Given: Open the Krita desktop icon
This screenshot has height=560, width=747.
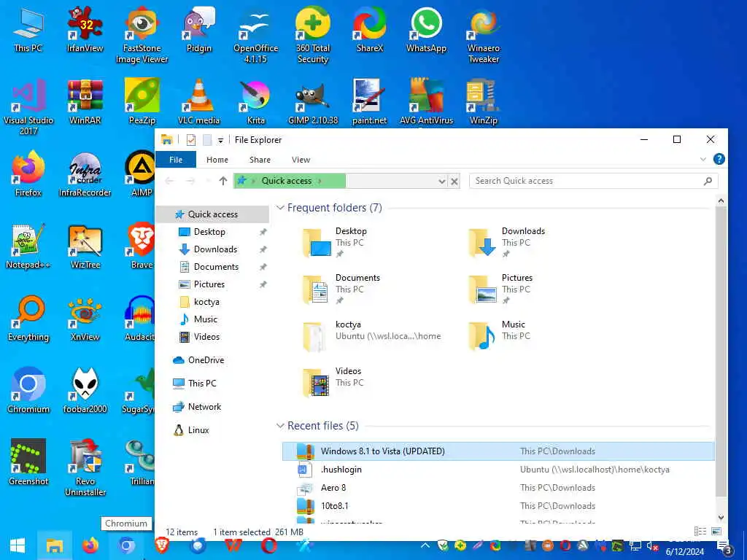Looking at the screenshot, I should 256,102.
